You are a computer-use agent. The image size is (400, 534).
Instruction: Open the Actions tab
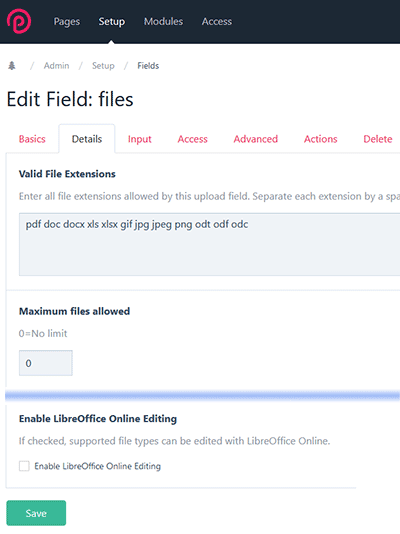click(321, 139)
